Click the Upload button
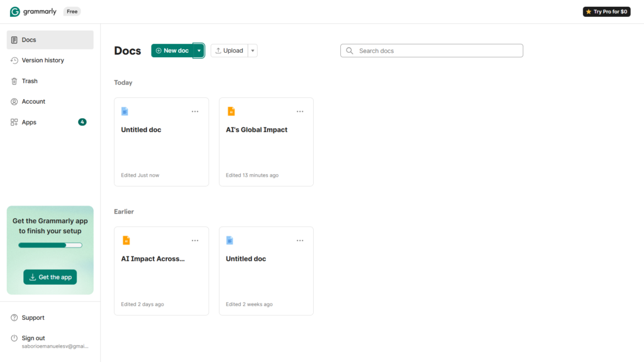The height and width of the screenshot is (362, 644). point(229,50)
